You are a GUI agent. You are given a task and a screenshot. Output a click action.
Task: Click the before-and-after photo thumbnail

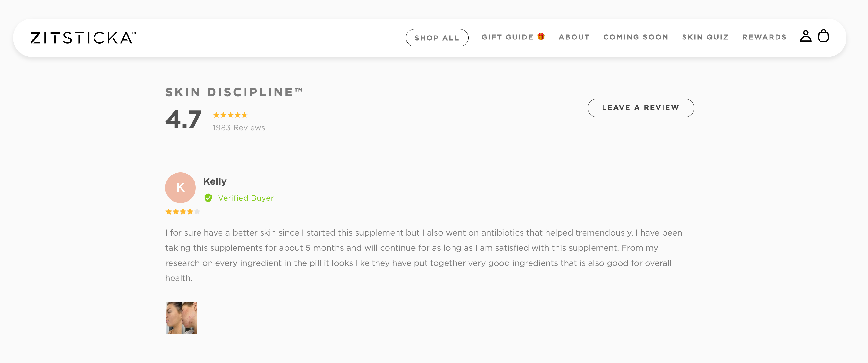(x=181, y=317)
